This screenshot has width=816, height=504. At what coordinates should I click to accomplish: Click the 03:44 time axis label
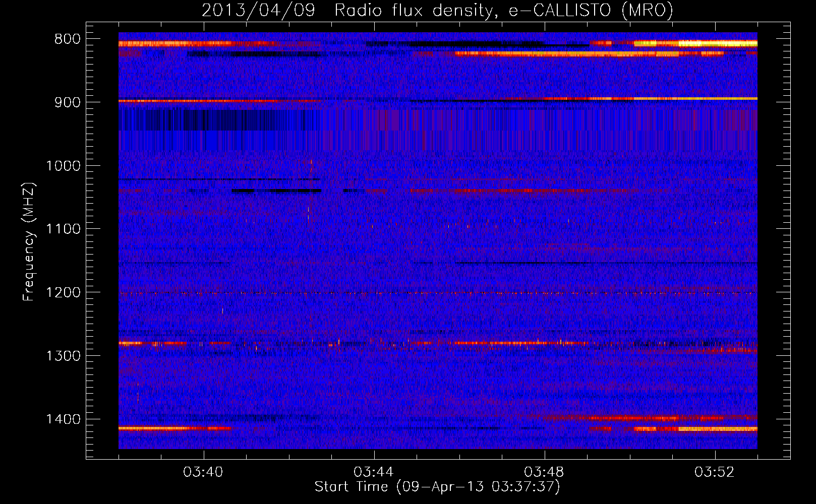(374, 472)
